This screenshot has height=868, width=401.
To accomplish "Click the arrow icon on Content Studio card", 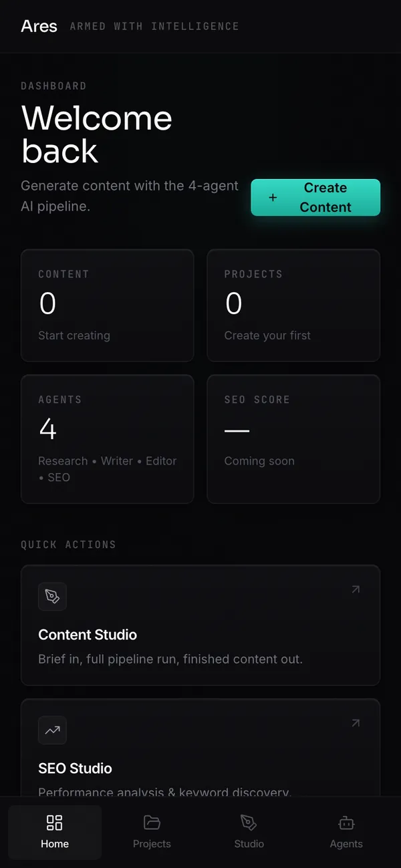I will pos(356,589).
